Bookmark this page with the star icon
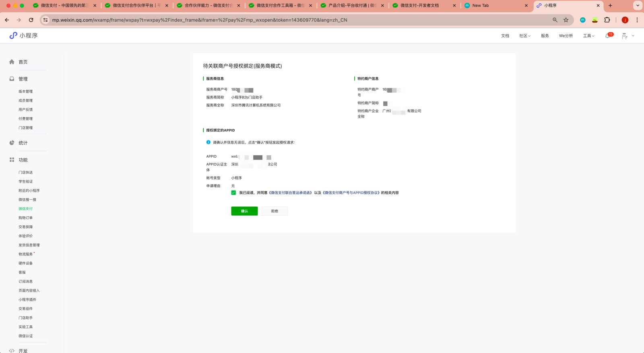 point(566,20)
